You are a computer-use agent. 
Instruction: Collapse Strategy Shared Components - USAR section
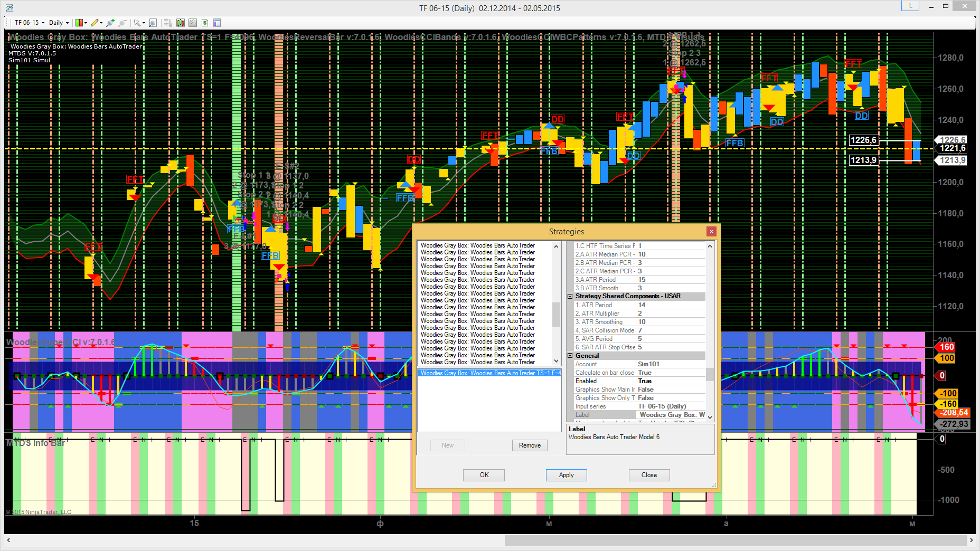570,297
